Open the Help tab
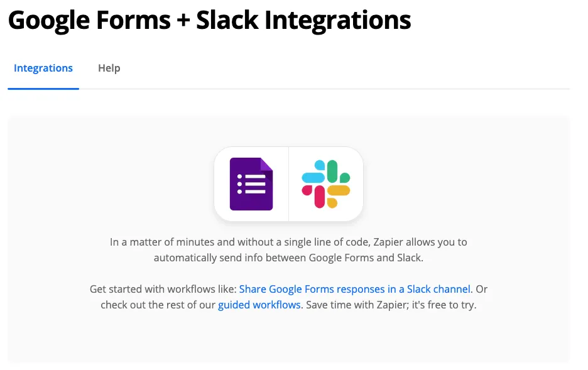 point(109,68)
